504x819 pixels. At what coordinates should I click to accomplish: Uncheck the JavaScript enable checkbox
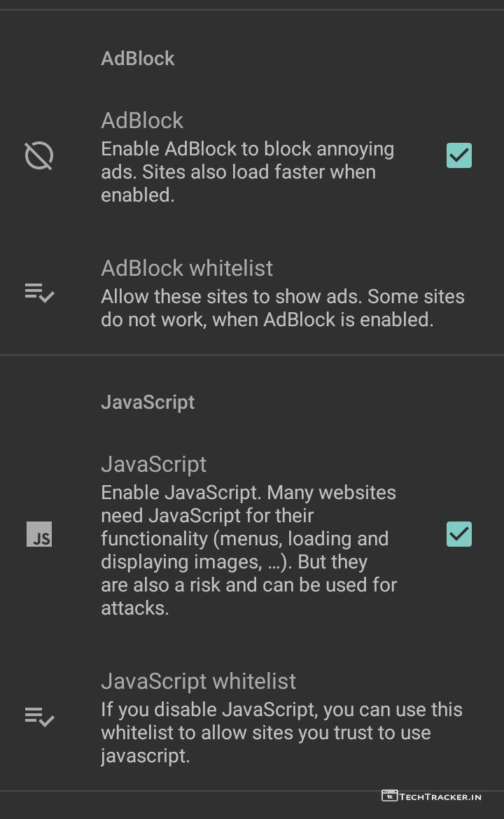pyautogui.click(x=459, y=534)
